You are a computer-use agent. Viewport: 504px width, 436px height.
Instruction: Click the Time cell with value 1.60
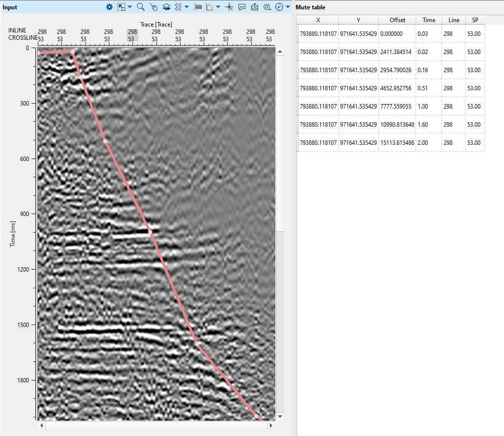tap(423, 125)
